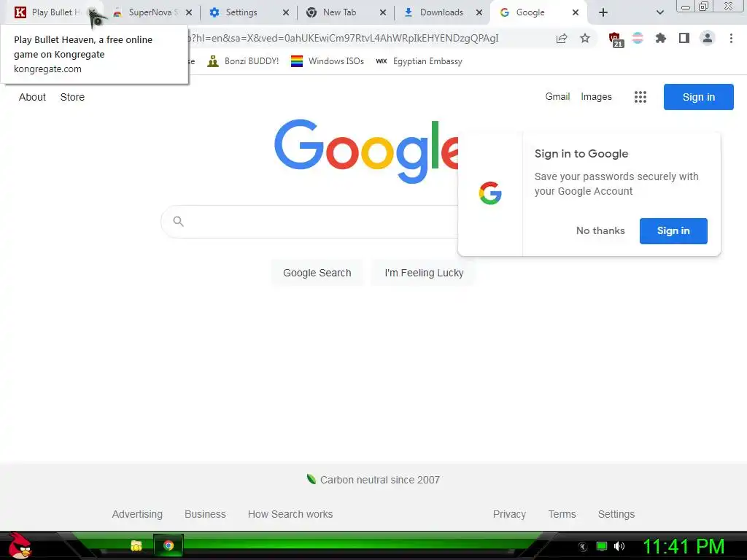This screenshot has width=747, height=560.
Task: Open the Extensions puzzle menu
Action: coord(660,38)
